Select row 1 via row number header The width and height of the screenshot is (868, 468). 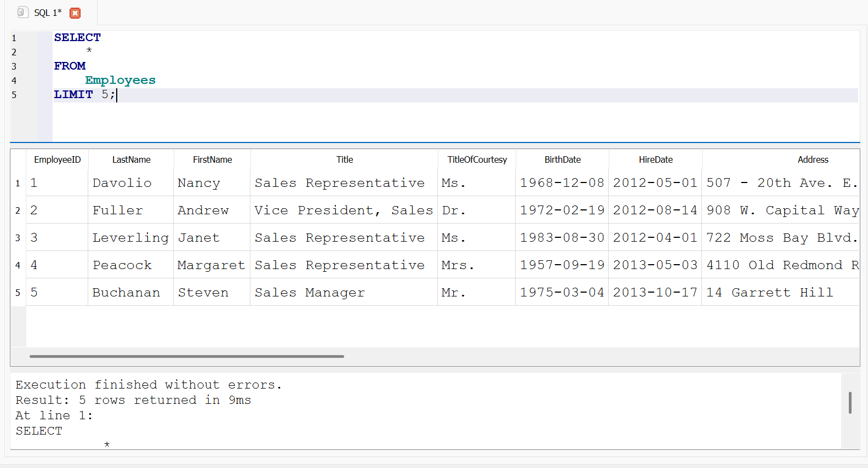coord(18,183)
